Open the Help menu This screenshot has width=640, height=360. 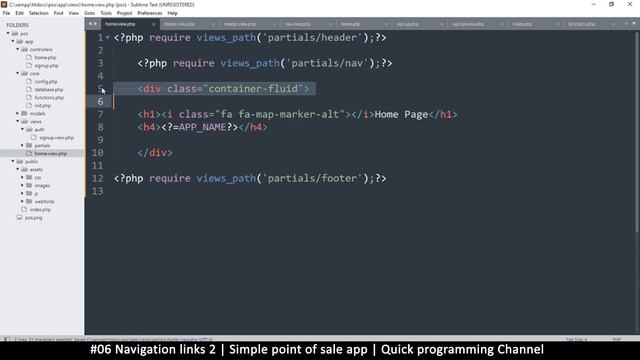[172, 13]
